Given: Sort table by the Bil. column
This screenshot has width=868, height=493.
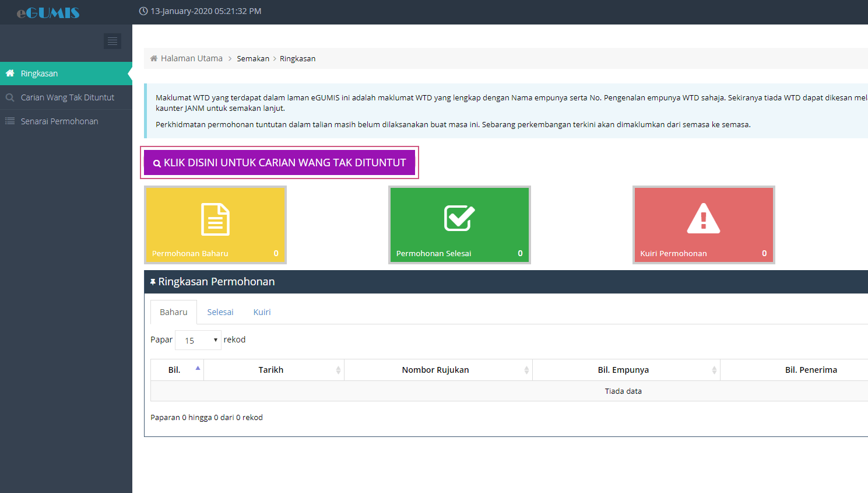Looking at the screenshot, I should click(177, 370).
